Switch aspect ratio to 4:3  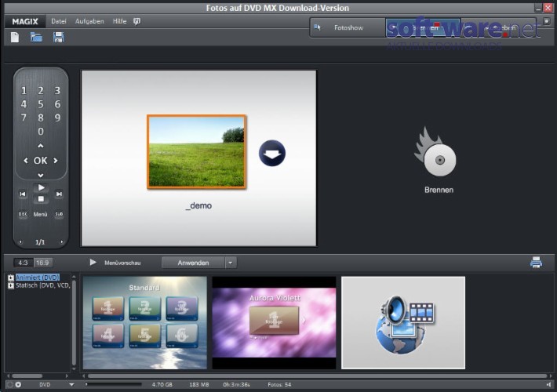tap(23, 263)
